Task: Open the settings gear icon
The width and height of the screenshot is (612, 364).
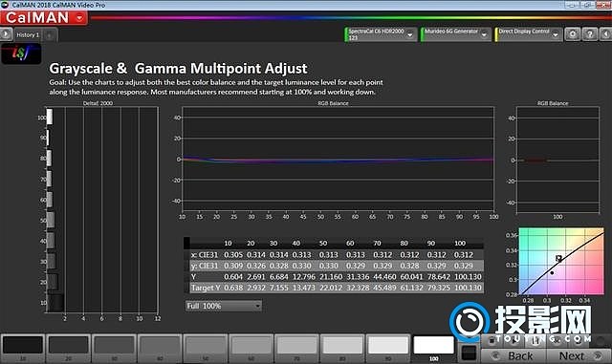Action: 573,34
